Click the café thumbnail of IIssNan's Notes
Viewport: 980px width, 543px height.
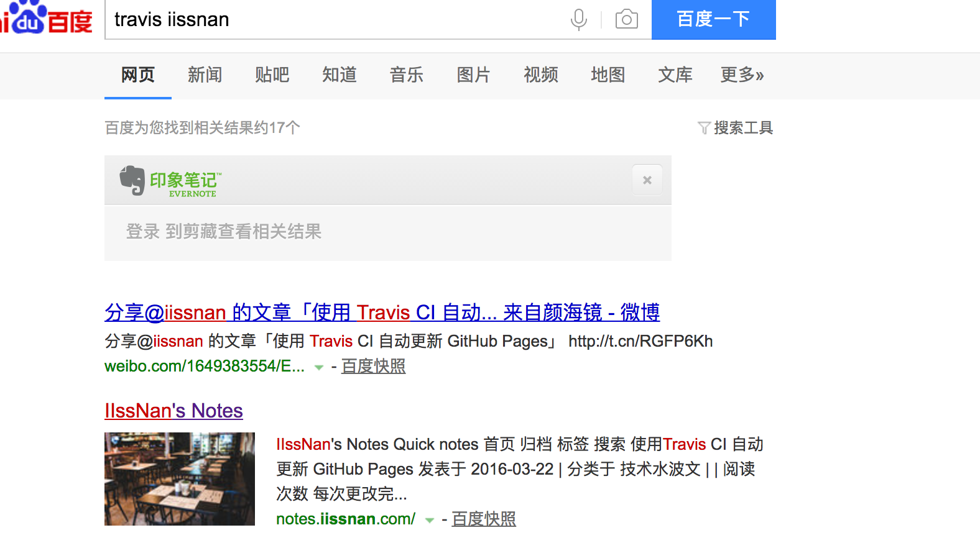pos(180,479)
